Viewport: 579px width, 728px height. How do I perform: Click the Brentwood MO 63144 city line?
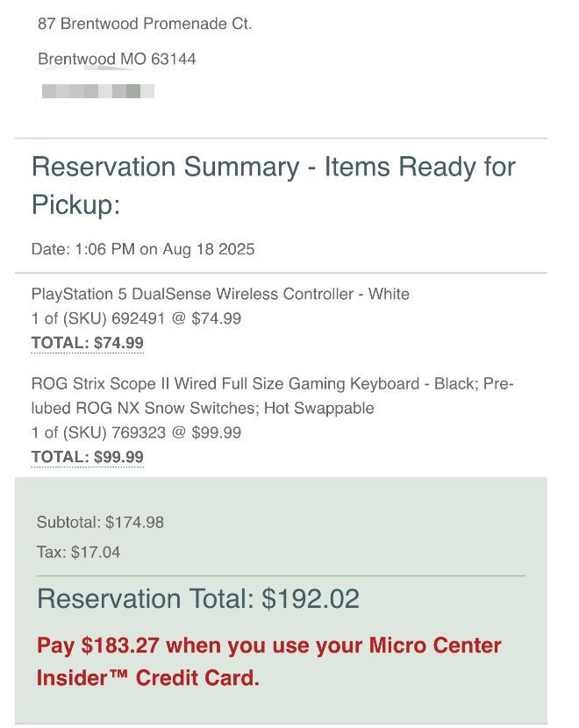point(117,59)
